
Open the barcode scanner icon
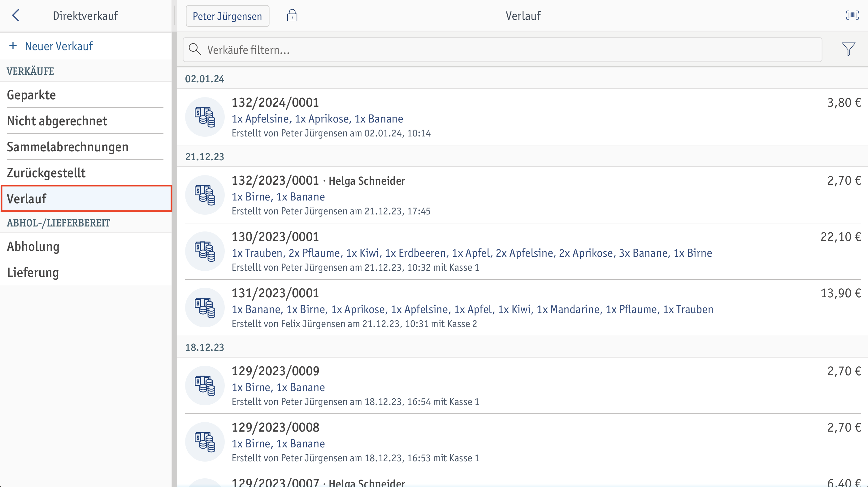(x=852, y=15)
